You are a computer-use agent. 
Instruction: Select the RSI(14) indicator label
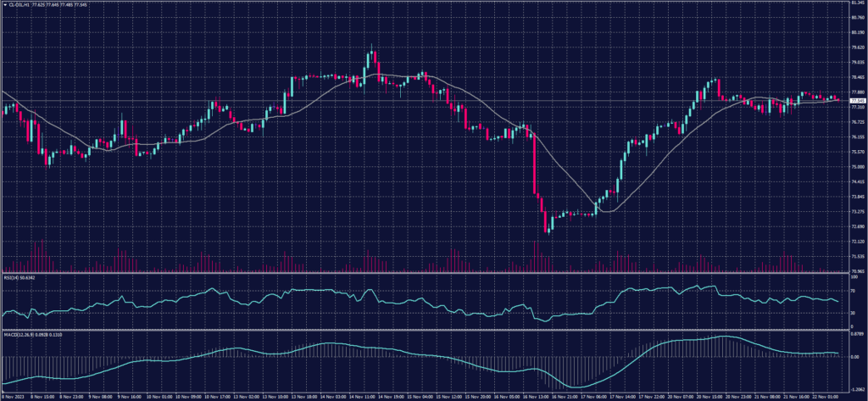pos(12,276)
